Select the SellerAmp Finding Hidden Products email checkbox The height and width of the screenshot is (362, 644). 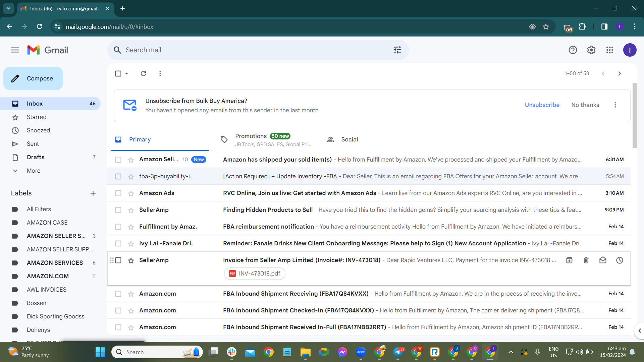pyautogui.click(x=118, y=210)
